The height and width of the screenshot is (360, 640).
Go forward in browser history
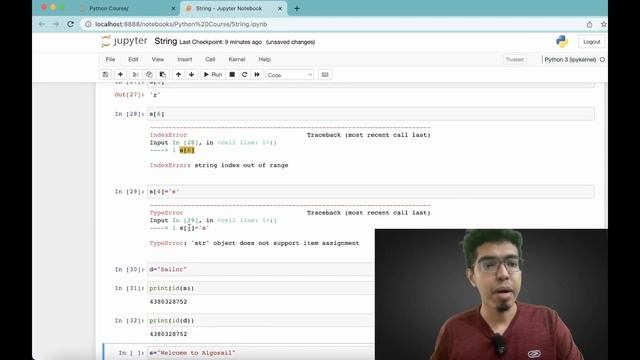56,24
